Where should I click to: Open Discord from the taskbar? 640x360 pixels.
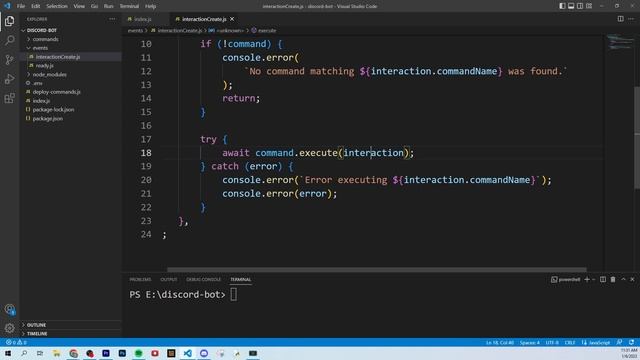(x=204, y=353)
